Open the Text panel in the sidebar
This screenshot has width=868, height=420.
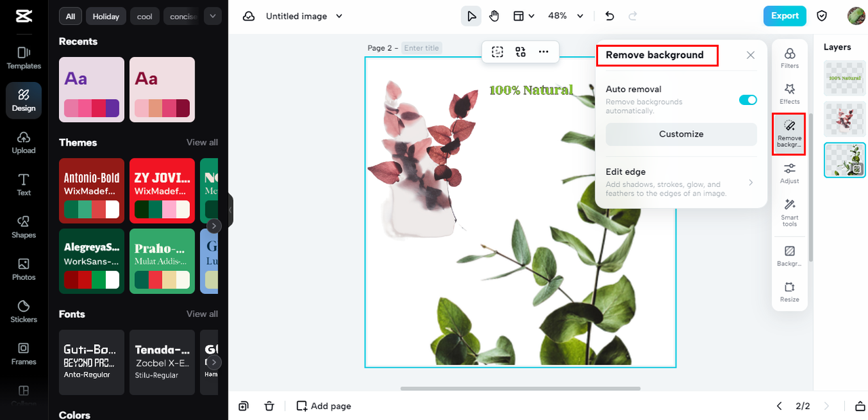click(23, 185)
